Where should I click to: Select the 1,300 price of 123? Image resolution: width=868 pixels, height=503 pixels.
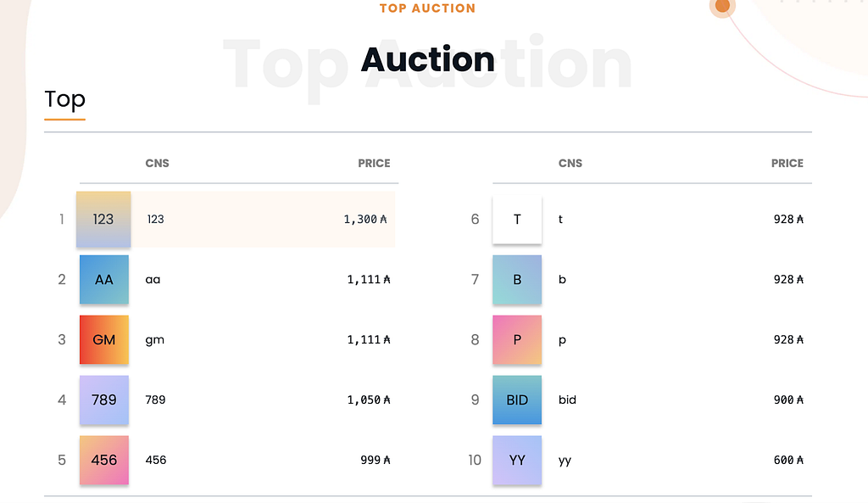click(x=365, y=220)
